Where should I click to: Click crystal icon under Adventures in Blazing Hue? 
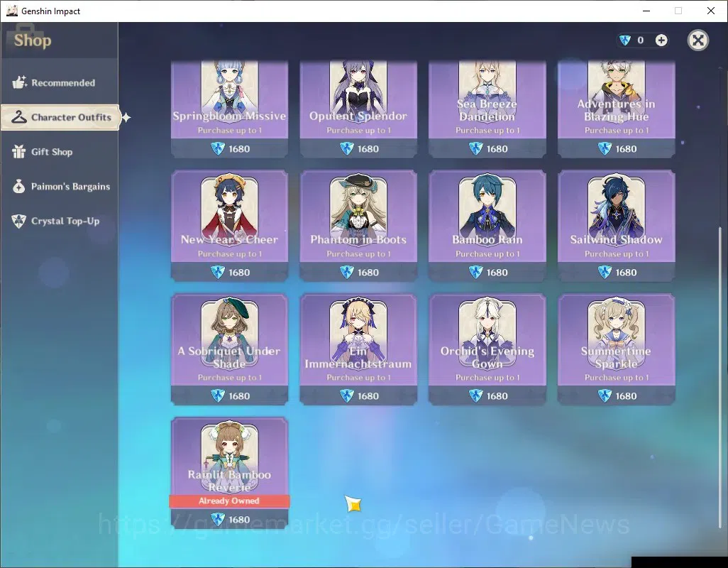(605, 148)
